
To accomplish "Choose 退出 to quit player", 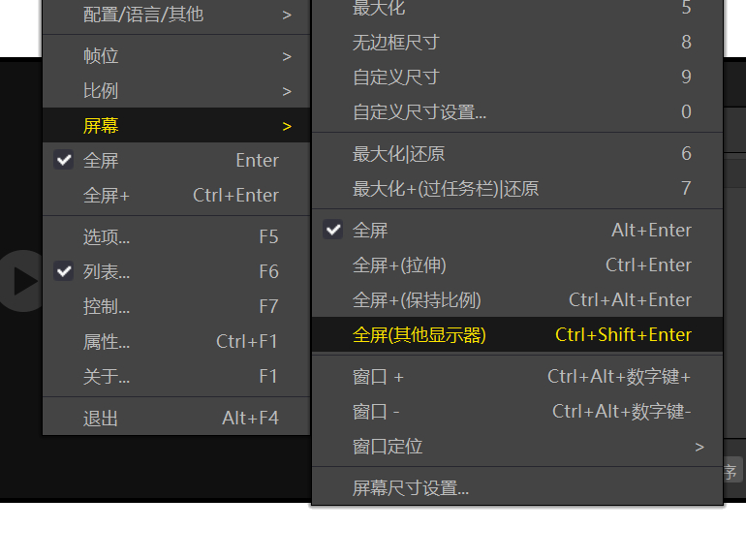I will pyautogui.click(x=176, y=418).
